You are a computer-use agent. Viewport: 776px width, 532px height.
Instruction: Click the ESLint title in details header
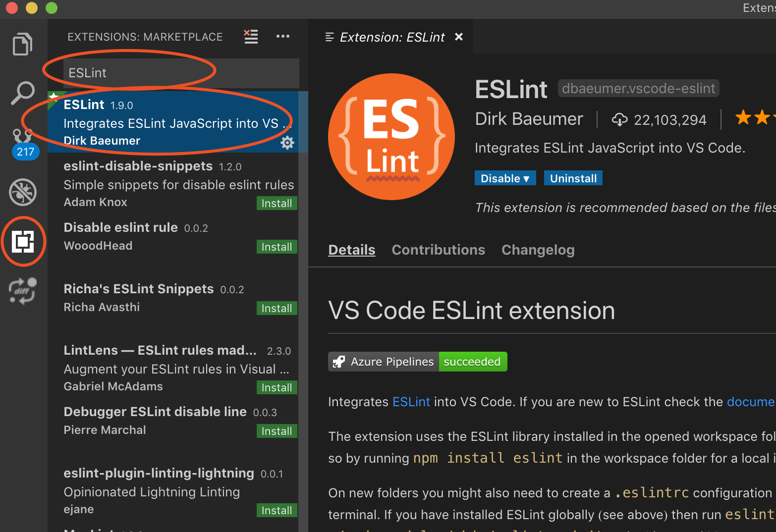pos(511,90)
